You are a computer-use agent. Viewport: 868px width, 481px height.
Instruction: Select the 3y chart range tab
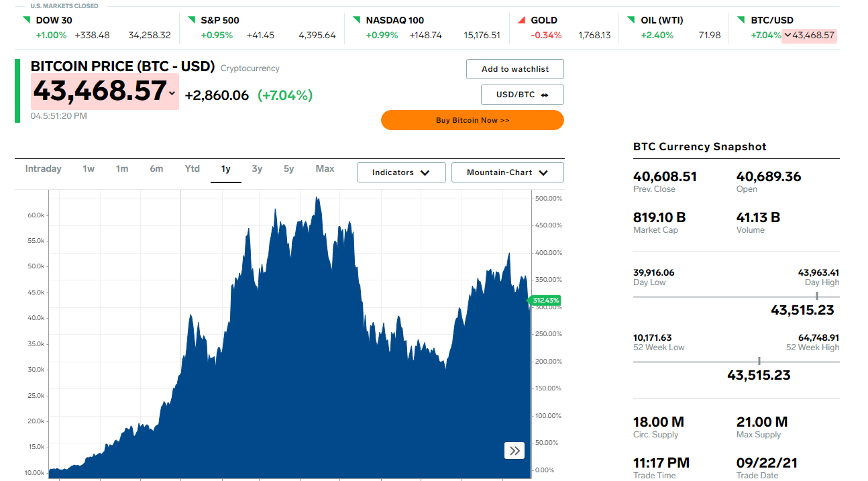pyautogui.click(x=257, y=169)
